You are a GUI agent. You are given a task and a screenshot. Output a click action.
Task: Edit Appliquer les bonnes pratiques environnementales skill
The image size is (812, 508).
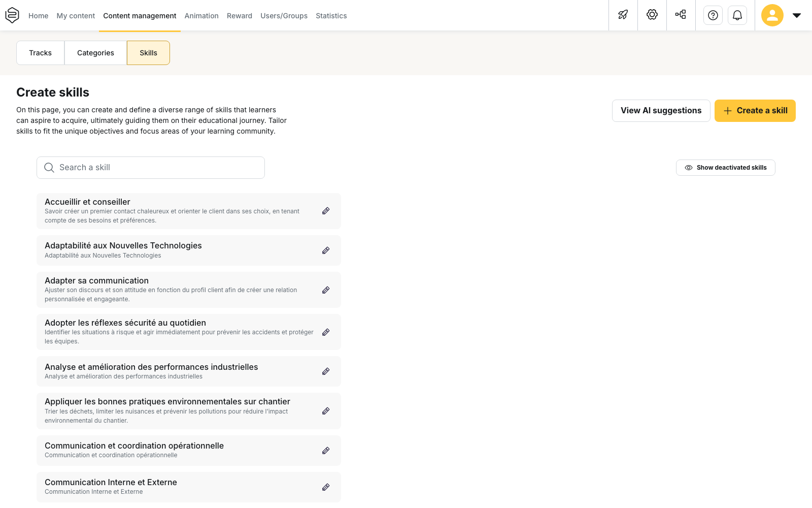click(326, 411)
